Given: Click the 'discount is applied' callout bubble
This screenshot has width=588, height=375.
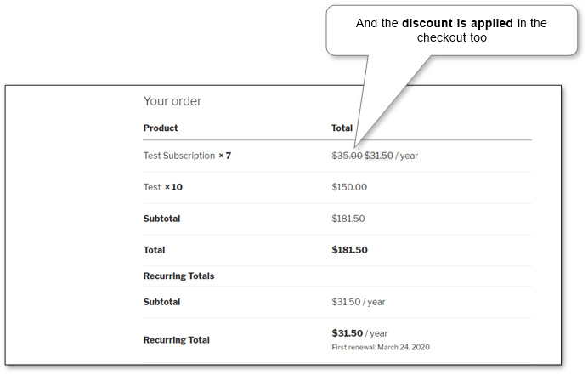Looking at the screenshot, I should point(451,31).
